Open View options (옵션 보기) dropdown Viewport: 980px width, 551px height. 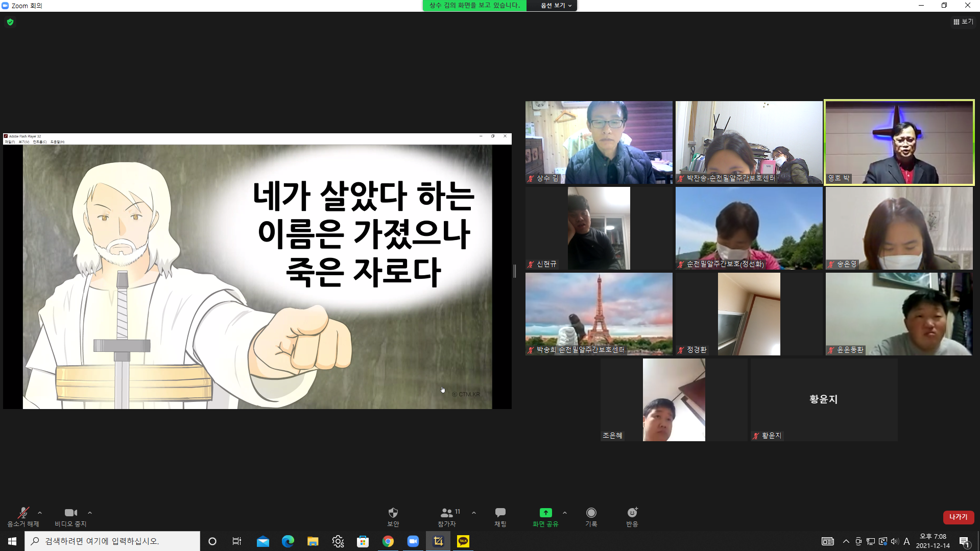[x=556, y=5]
